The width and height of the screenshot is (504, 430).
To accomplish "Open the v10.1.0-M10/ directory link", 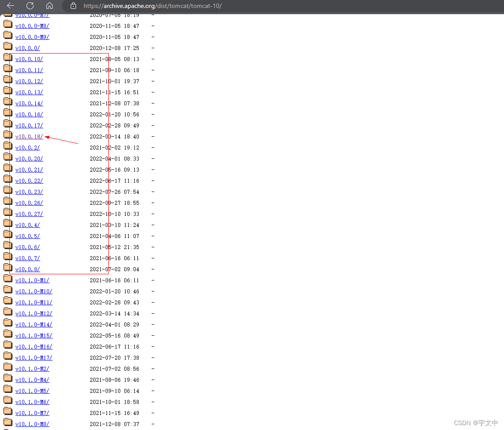I will 34,291.
